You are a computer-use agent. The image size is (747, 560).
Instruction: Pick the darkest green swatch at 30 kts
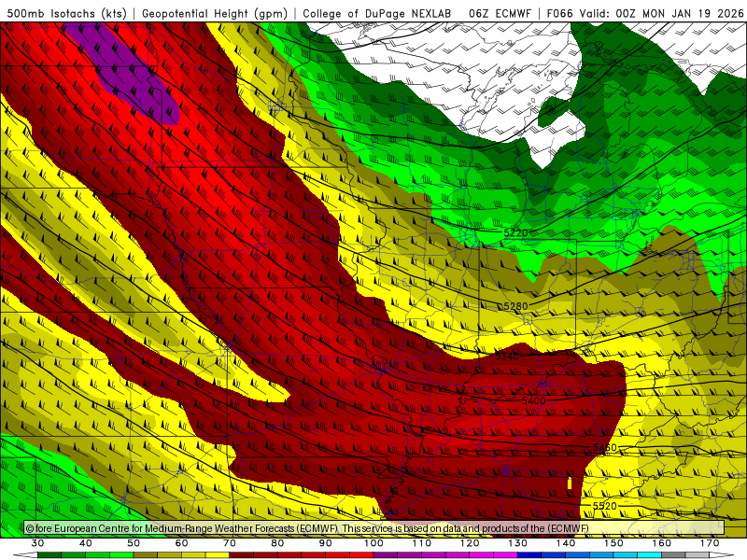click(x=49, y=555)
